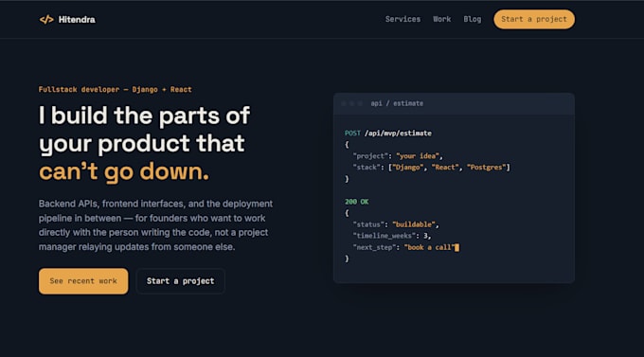Click the code-bracket logo icon
644x357 pixels.
[46, 19]
